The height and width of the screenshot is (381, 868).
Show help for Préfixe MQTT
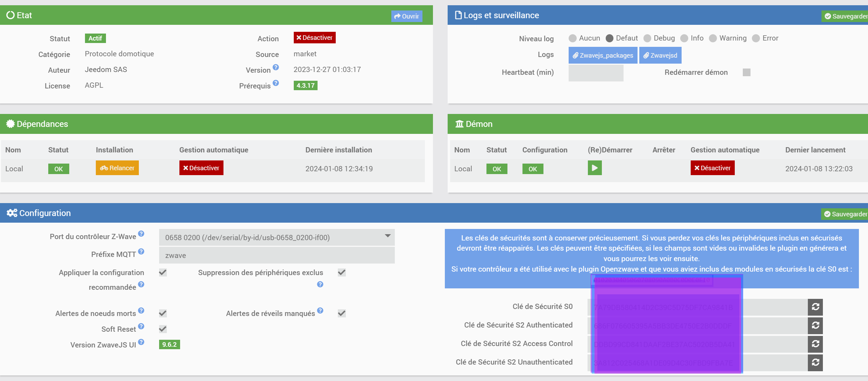pos(141,251)
